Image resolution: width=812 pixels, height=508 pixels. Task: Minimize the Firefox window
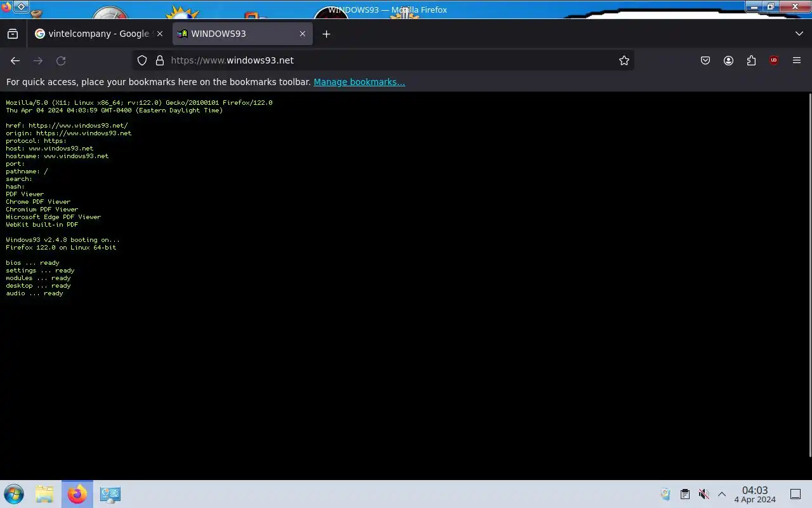754,6
